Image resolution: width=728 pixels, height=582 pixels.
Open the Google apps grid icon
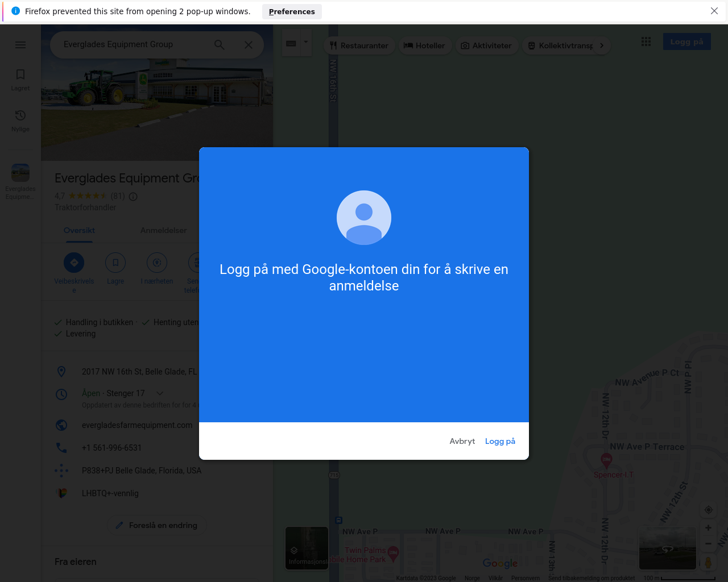click(x=646, y=41)
